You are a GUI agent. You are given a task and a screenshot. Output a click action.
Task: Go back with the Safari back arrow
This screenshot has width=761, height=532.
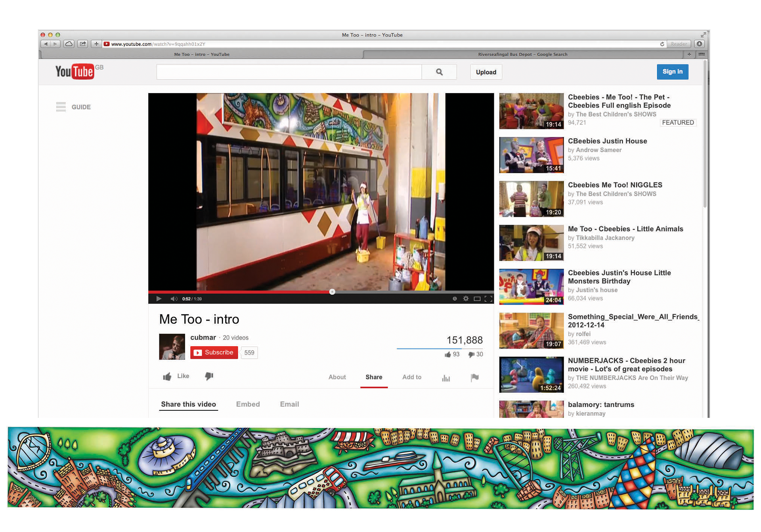tap(46, 44)
